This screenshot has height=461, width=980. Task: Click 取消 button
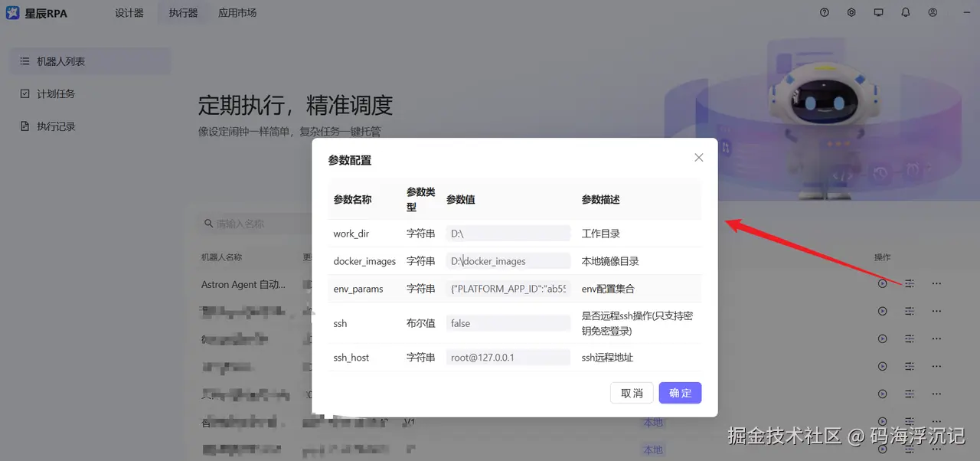point(632,393)
